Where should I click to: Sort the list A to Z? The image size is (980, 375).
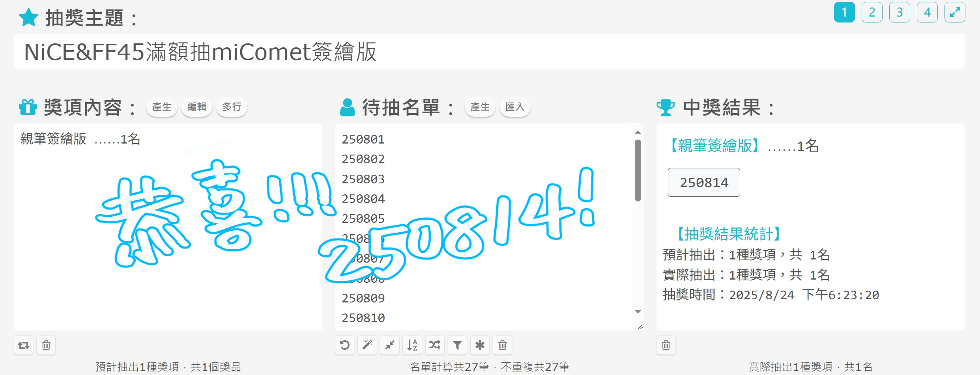coord(412,345)
